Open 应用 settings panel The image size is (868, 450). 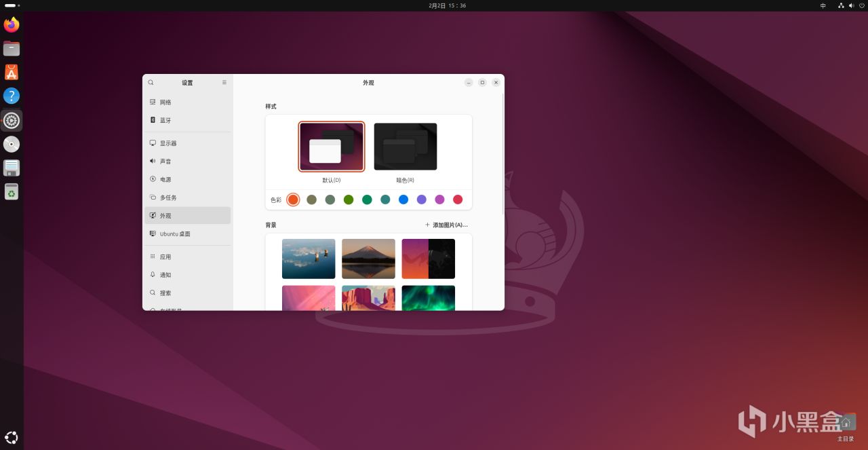tap(188, 257)
